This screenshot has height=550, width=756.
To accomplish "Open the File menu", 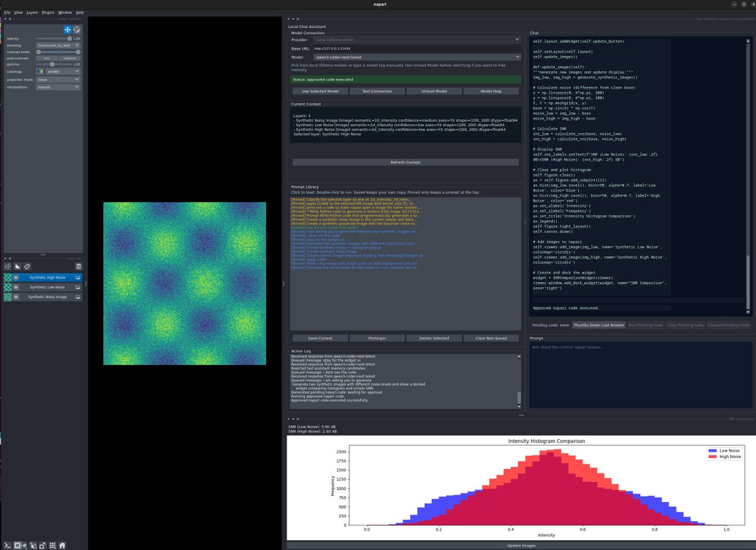I will coord(7,13).
